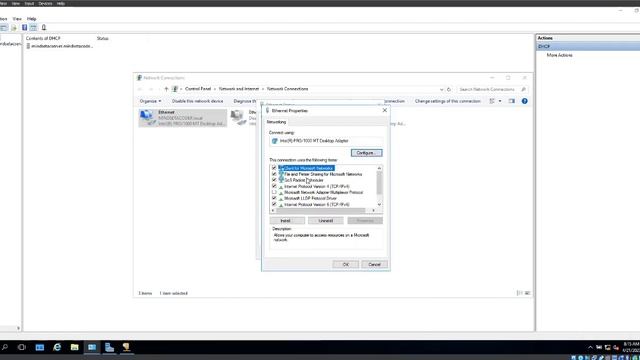Click the view layout icon in Network Connections
640x360 pixels.
point(492,101)
